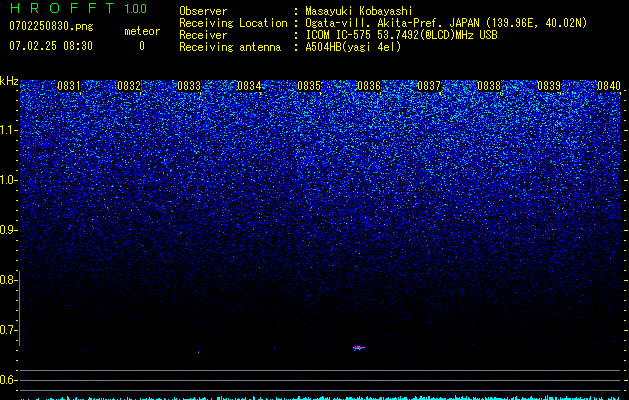
Task: Select the Ogata-vill. Akita-Pref. JAPAN location text
Action: tap(446, 23)
